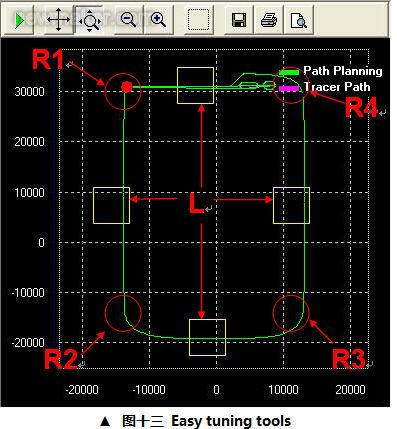Click the top yellow square marker

coord(195,85)
